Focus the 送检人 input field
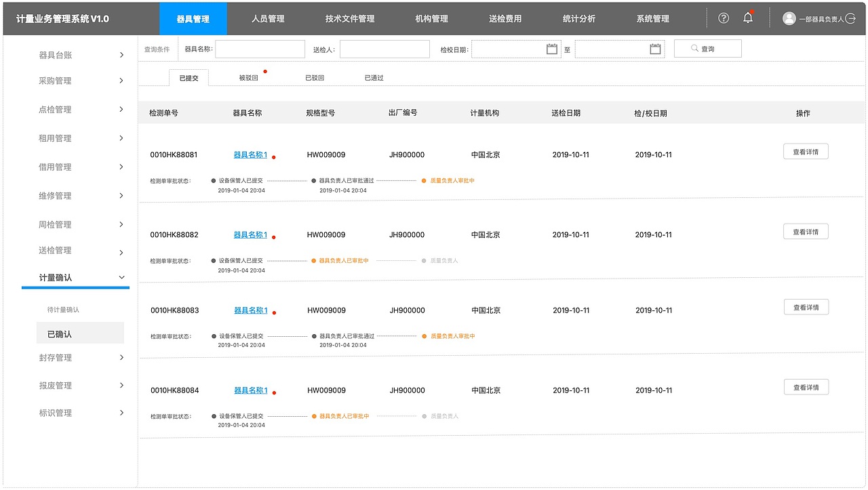This screenshot has width=868, height=490. coord(385,49)
